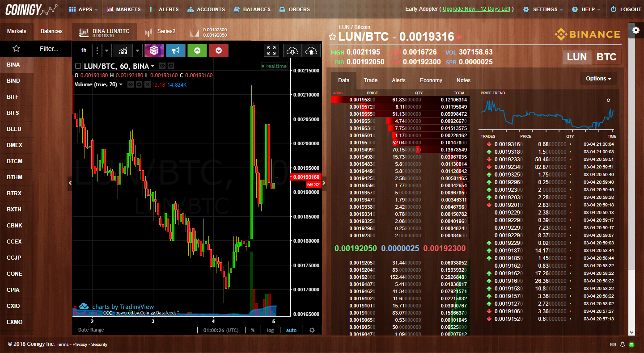Open the time interval dropdown arrow
644x353 pixels.
tap(106, 50)
